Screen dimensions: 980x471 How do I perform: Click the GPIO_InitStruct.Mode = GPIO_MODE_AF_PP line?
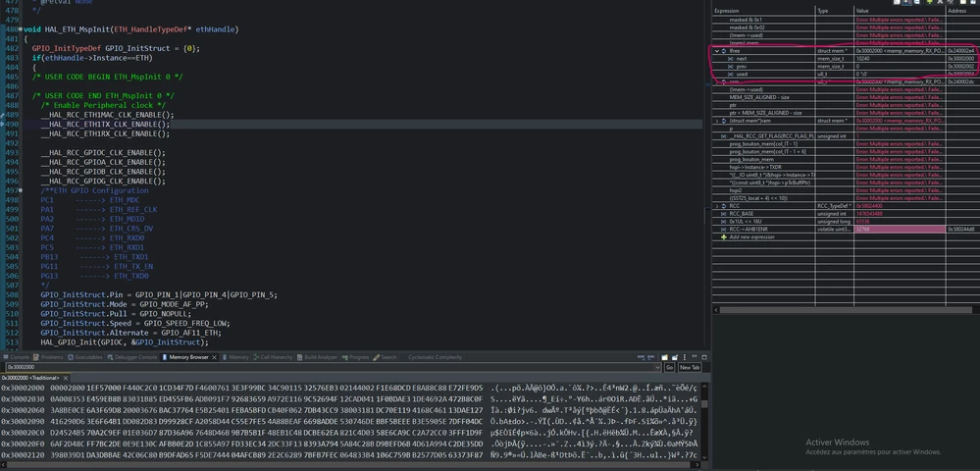125,304
